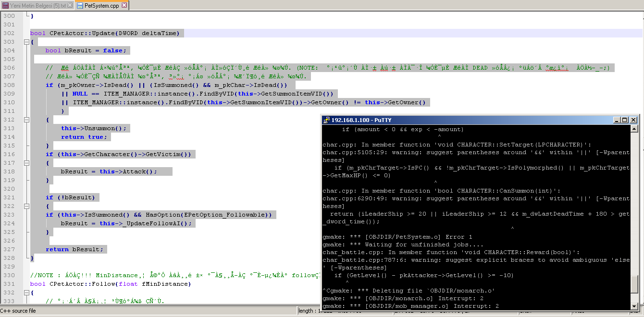Click the PuTTY scrollbar up arrow
The width and height of the screenshot is (644, 317).
tap(634, 129)
